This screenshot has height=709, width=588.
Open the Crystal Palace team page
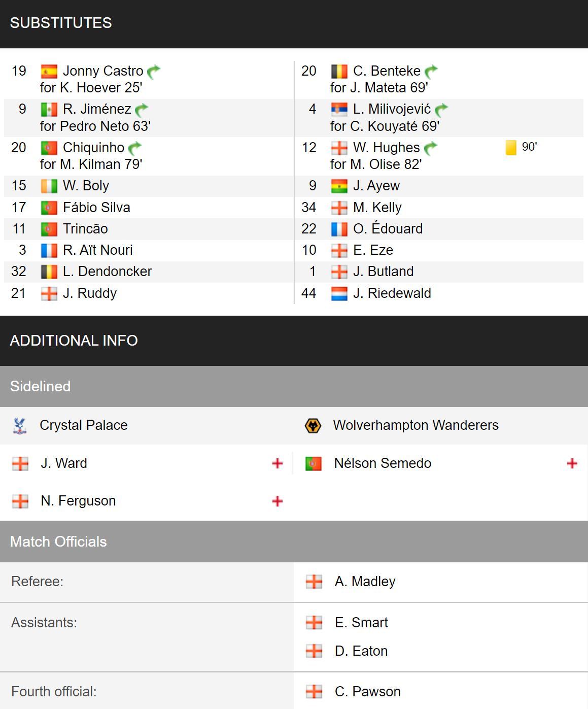tap(84, 425)
